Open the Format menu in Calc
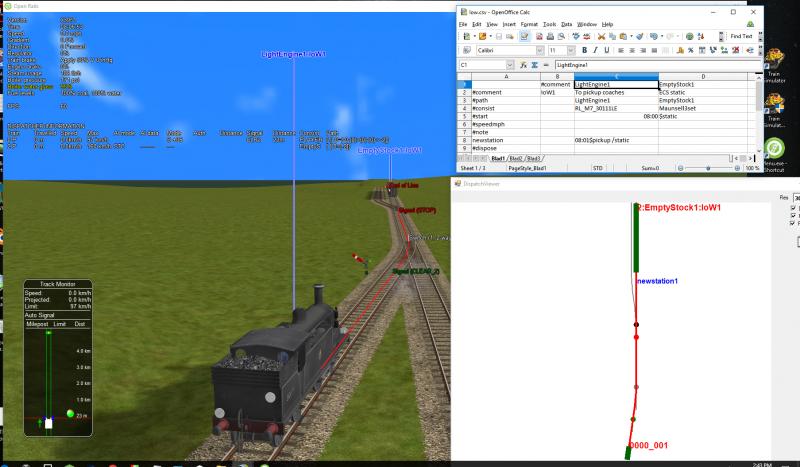 click(x=529, y=24)
